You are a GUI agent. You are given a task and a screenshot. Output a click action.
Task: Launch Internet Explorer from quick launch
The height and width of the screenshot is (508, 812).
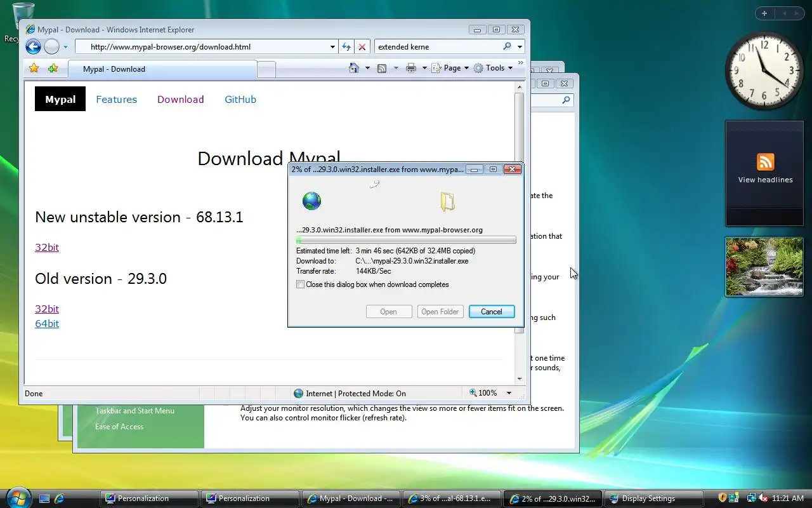pos(60,498)
